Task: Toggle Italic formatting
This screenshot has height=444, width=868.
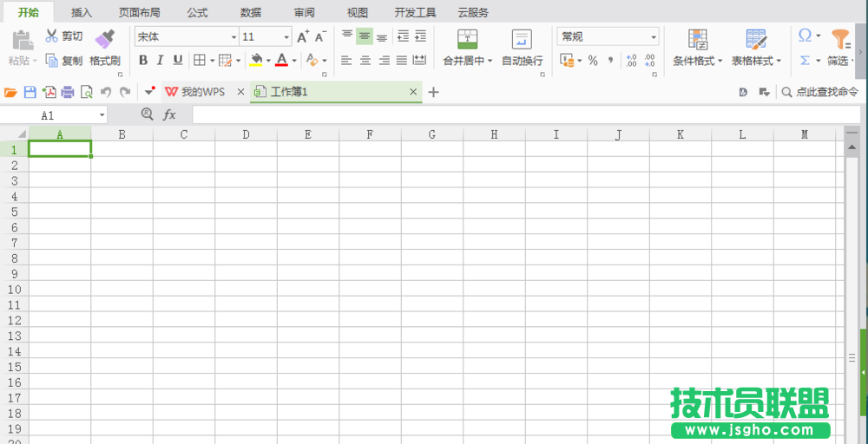Action: (x=161, y=61)
